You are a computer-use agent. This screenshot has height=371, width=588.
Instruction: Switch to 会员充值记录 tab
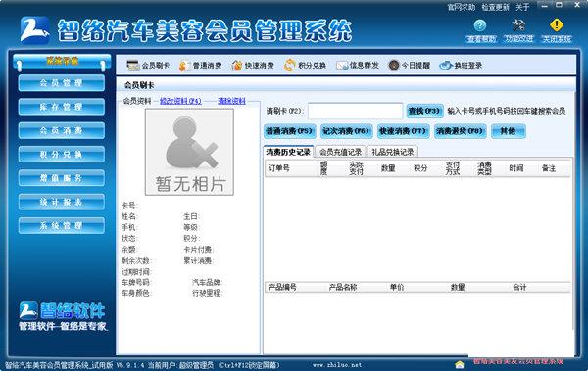[x=340, y=152]
